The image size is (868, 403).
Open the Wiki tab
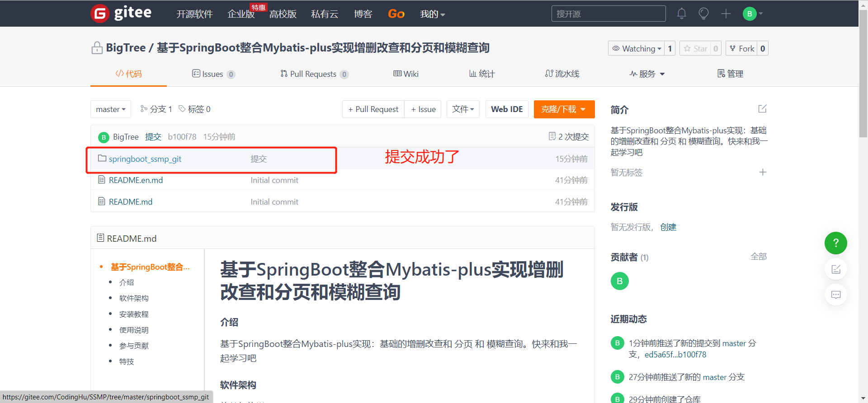coord(406,74)
